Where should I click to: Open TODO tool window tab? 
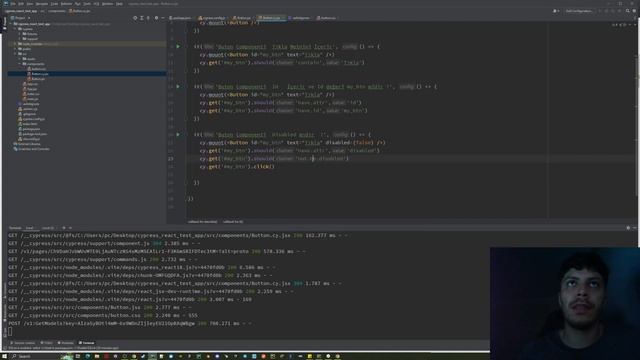pos(47,343)
